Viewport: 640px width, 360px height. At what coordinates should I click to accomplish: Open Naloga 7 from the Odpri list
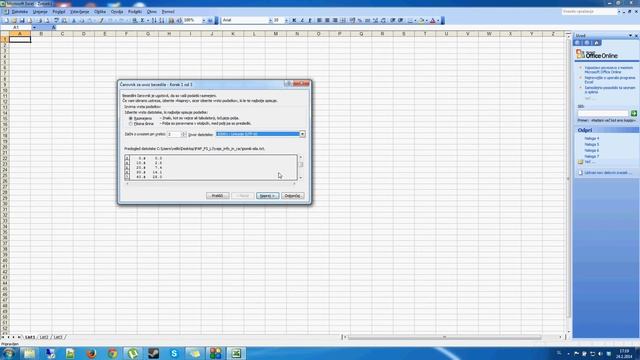coord(592,156)
